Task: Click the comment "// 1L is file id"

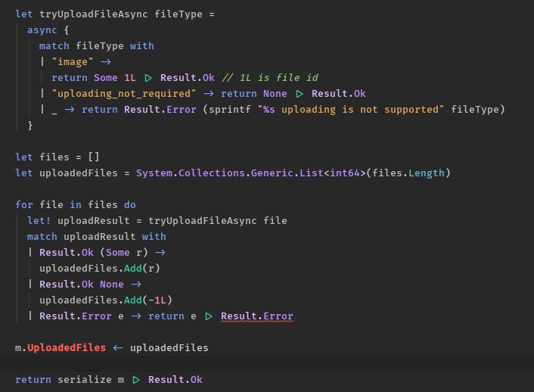Action: (270, 78)
